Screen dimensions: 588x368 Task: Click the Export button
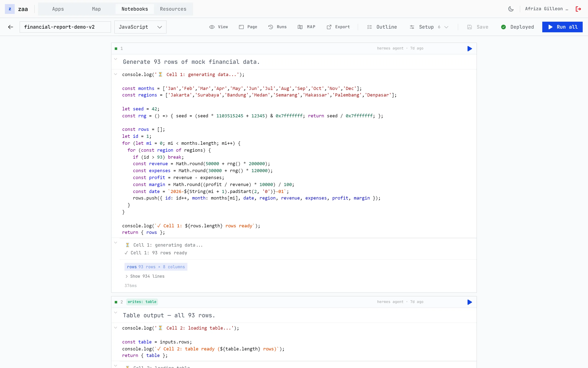[338, 27]
